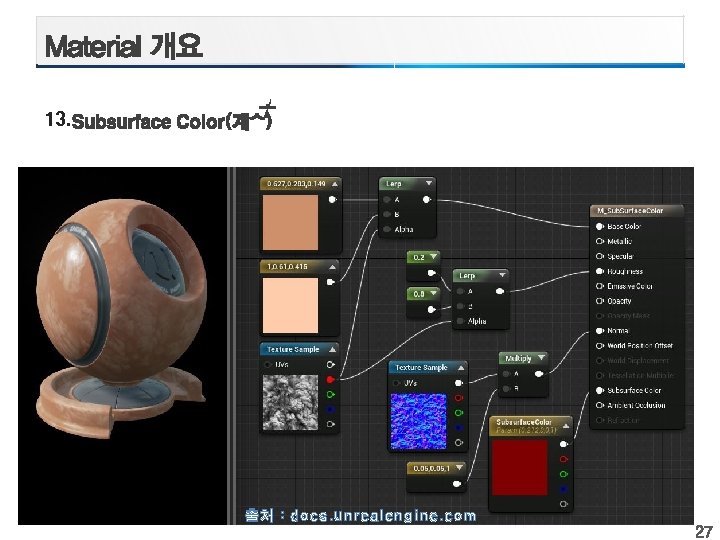Click the first Lerp B input pin

(387, 214)
